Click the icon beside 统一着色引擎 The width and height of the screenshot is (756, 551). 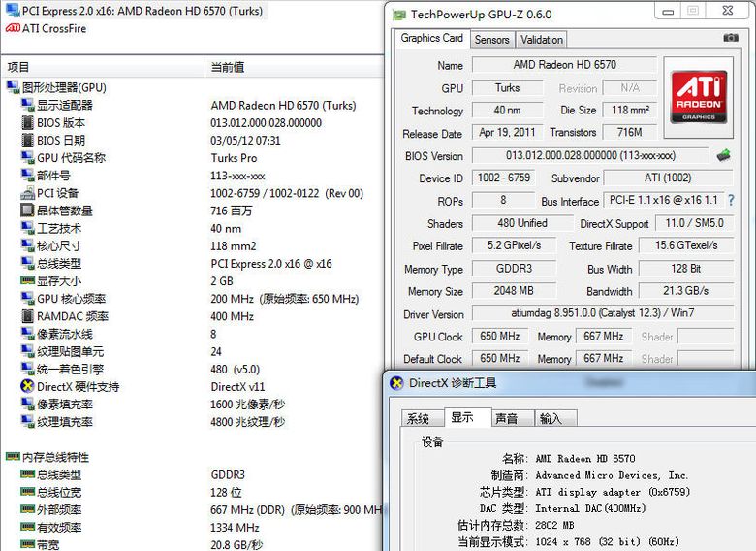[x=27, y=369]
